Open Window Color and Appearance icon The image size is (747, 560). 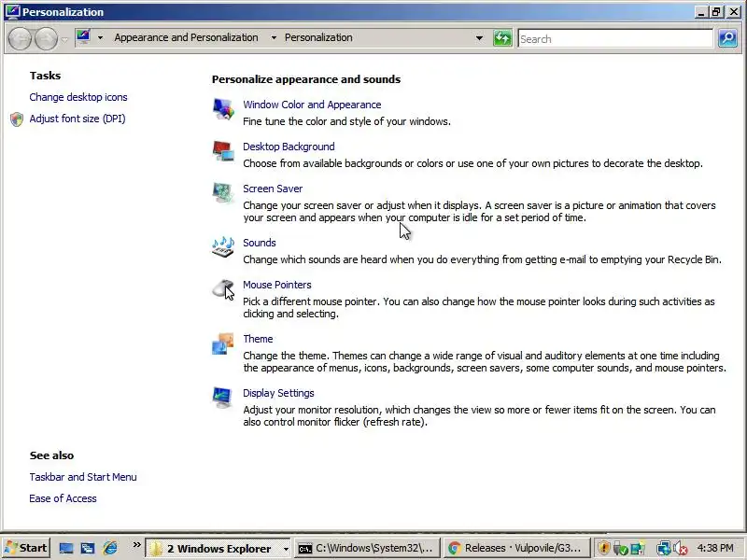point(223,109)
